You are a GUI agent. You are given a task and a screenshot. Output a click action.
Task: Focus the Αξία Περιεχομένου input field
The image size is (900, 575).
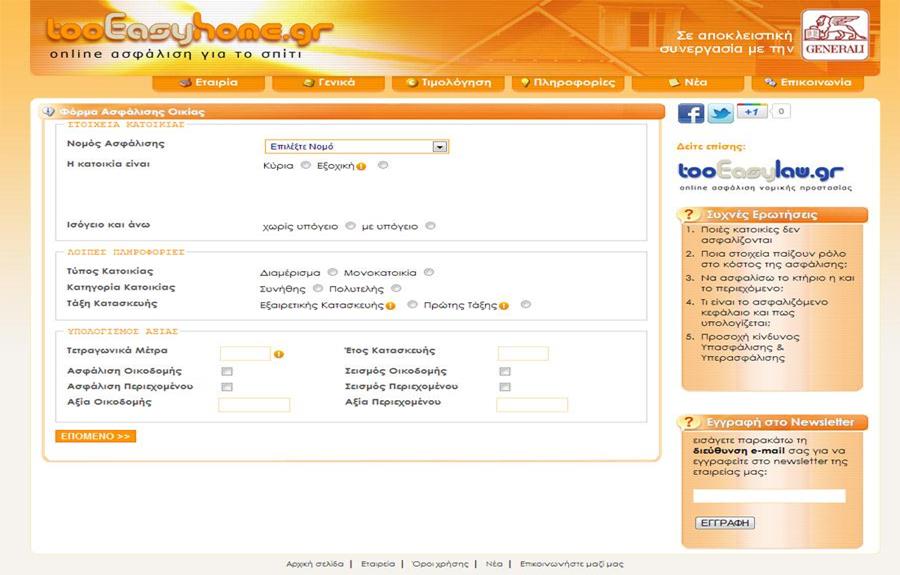pos(532,405)
